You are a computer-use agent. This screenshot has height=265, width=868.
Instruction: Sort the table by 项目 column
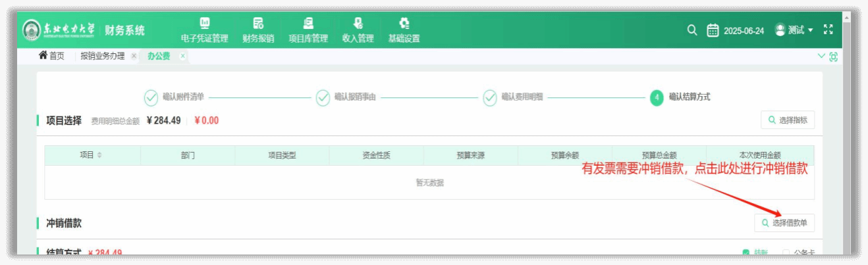[100, 155]
